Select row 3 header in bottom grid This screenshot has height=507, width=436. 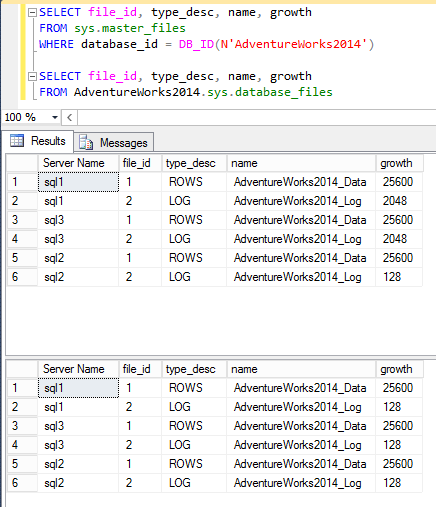(x=22, y=426)
